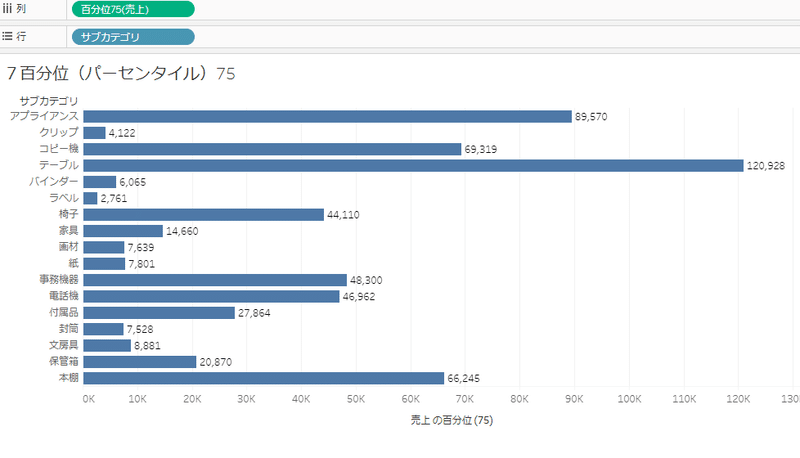
Task: Click the 本棚 row label
Action: (x=69, y=377)
